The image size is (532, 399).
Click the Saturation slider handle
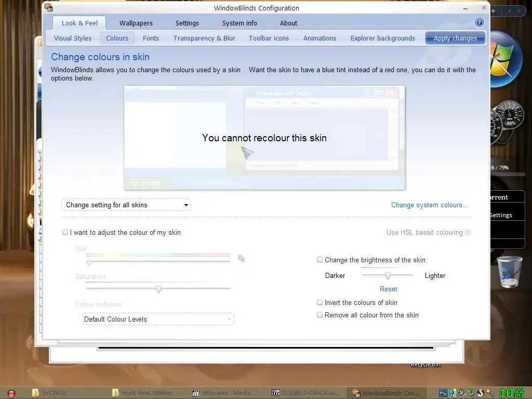pyautogui.click(x=158, y=289)
